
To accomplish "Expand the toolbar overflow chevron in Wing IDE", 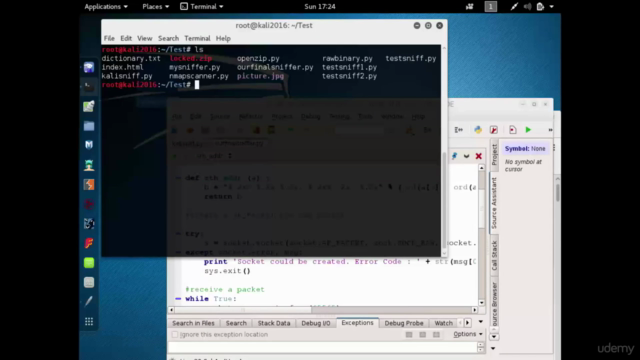I will [x=550, y=130].
